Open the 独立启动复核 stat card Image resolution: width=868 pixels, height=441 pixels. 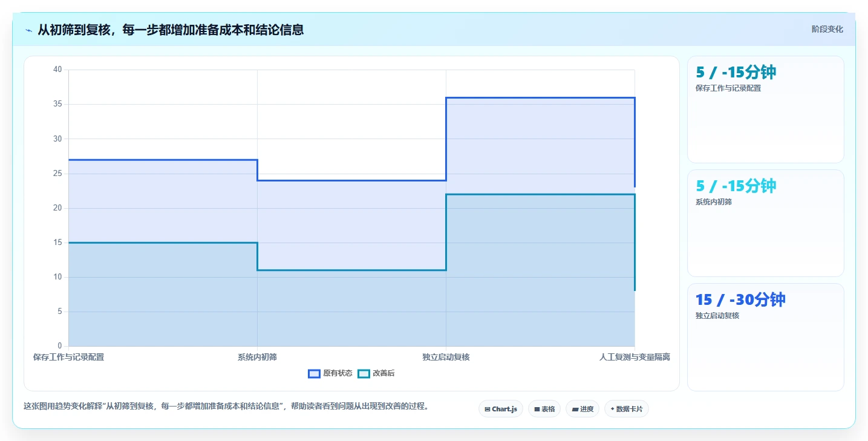[x=765, y=337]
